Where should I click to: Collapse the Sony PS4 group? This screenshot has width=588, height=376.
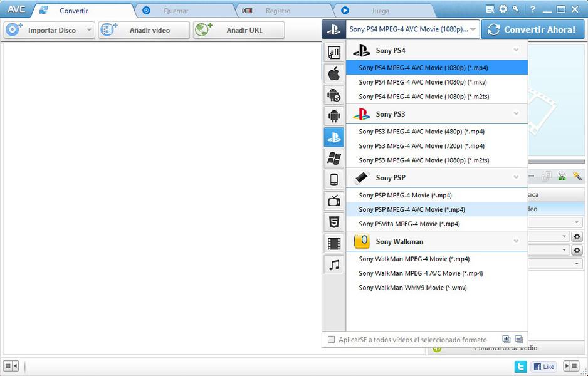point(516,51)
